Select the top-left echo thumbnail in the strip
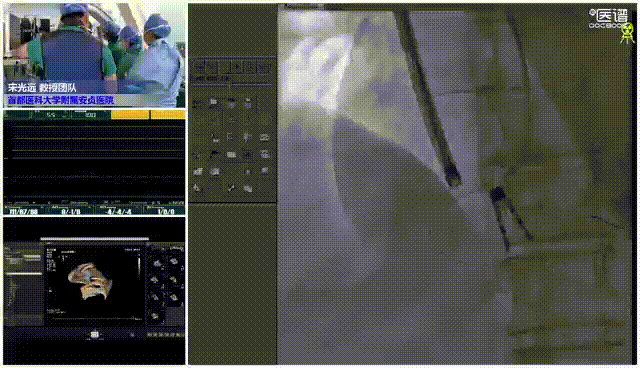640x368 pixels. [x=158, y=263]
